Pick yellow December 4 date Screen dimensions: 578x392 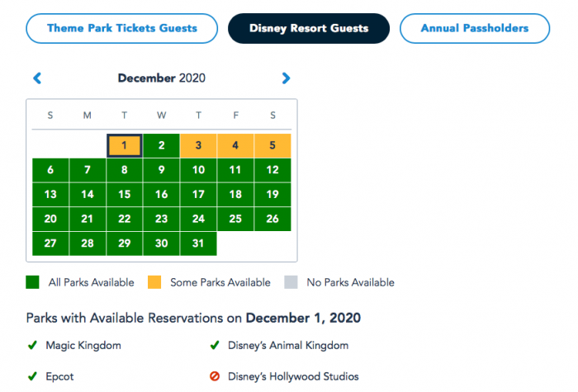[x=235, y=145]
